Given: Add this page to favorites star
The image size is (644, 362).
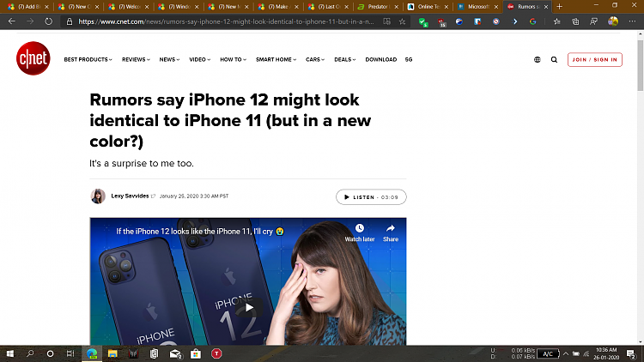Looking at the screenshot, I should coord(402,21).
